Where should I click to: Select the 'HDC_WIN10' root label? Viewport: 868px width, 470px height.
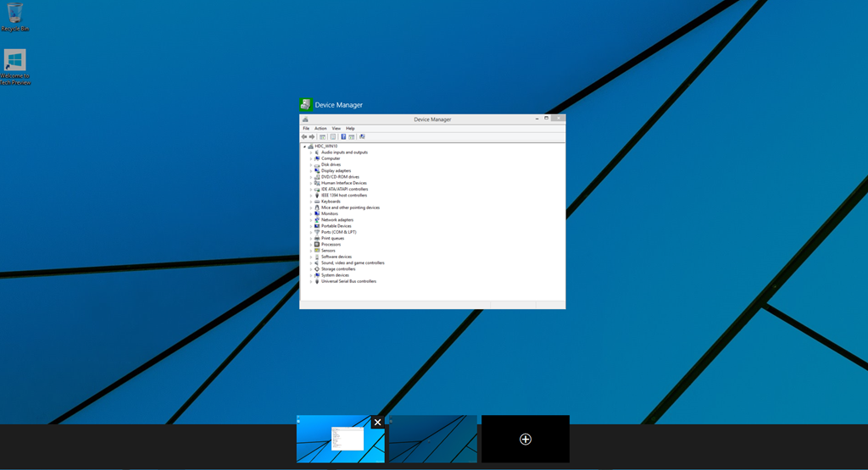(x=326, y=146)
